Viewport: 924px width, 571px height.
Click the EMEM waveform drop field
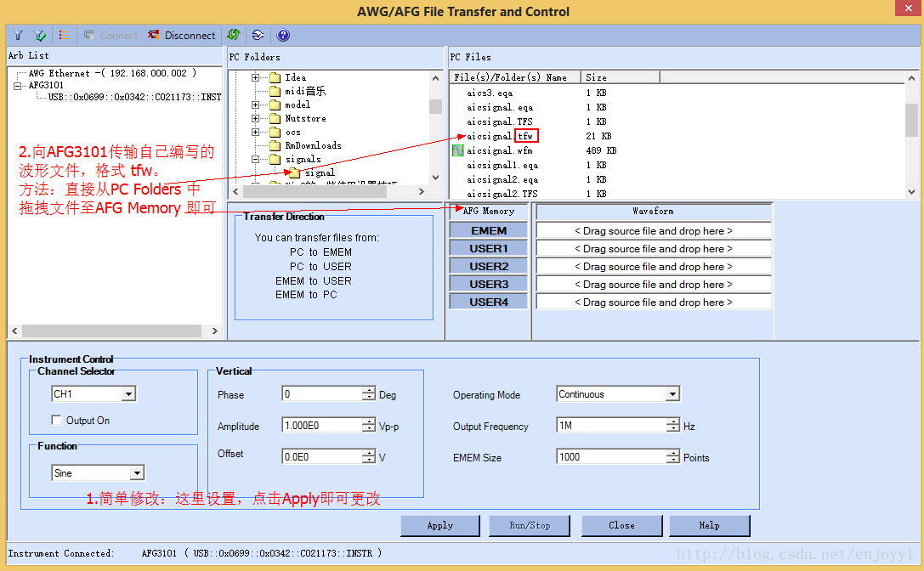tap(654, 231)
